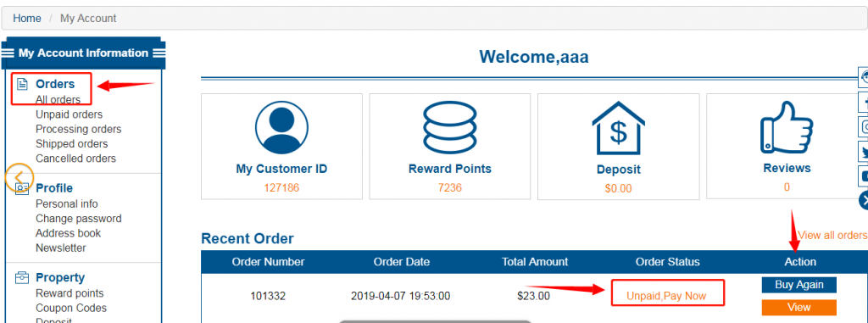
Task: Open Shipped orders in sidebar
Action: click(x=72, y=144)
